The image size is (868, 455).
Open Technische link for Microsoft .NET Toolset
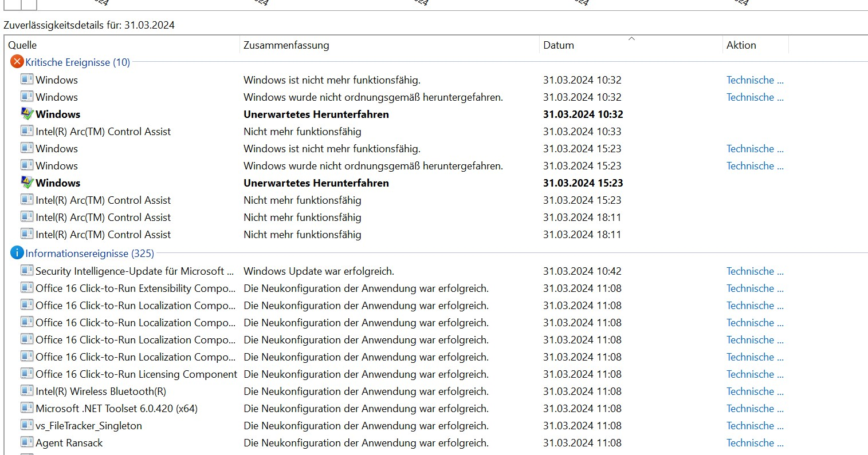click(x=755, y=409)
